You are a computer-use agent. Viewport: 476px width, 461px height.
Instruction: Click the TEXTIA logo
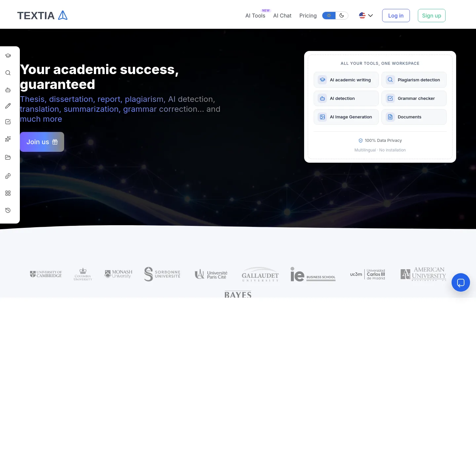click(x=42, y=16)
